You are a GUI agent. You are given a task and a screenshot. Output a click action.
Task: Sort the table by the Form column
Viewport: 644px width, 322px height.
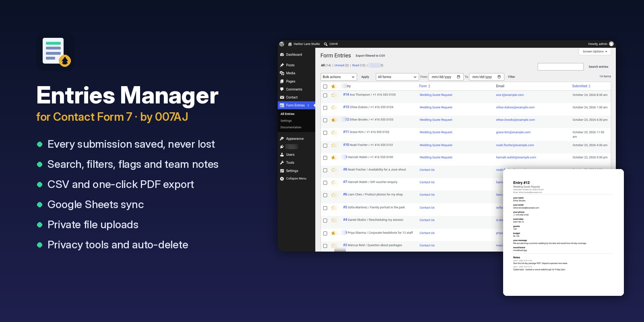[425, 86]
